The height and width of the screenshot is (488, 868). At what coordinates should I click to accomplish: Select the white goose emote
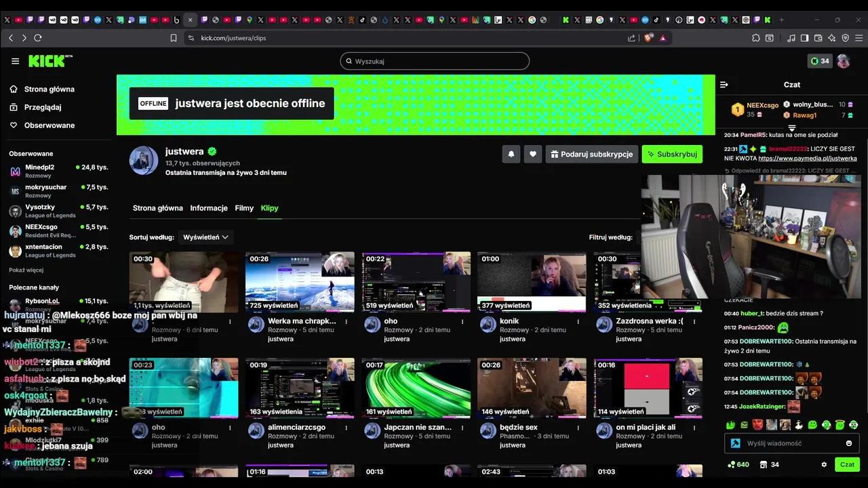[x=798, y=425]
